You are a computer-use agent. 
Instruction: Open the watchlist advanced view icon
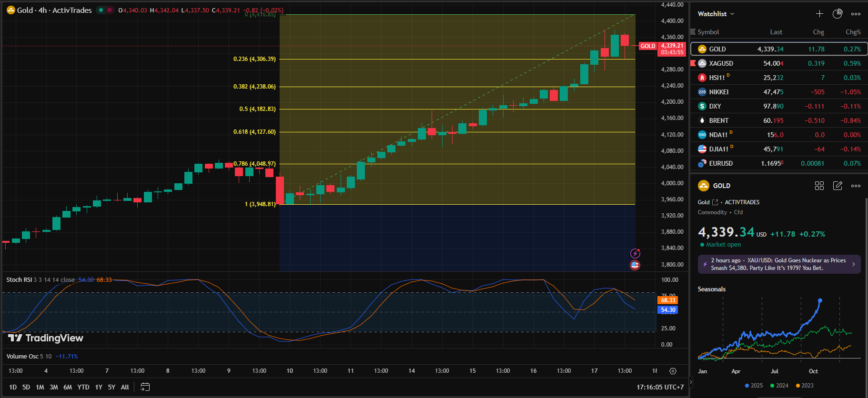click(838, 14)
